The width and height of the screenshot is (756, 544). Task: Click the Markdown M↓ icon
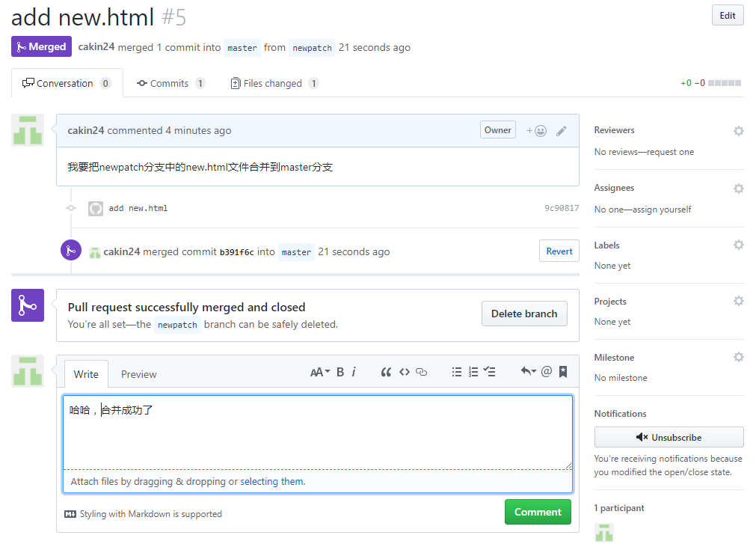pyautogui.click(x=70, y=514)
